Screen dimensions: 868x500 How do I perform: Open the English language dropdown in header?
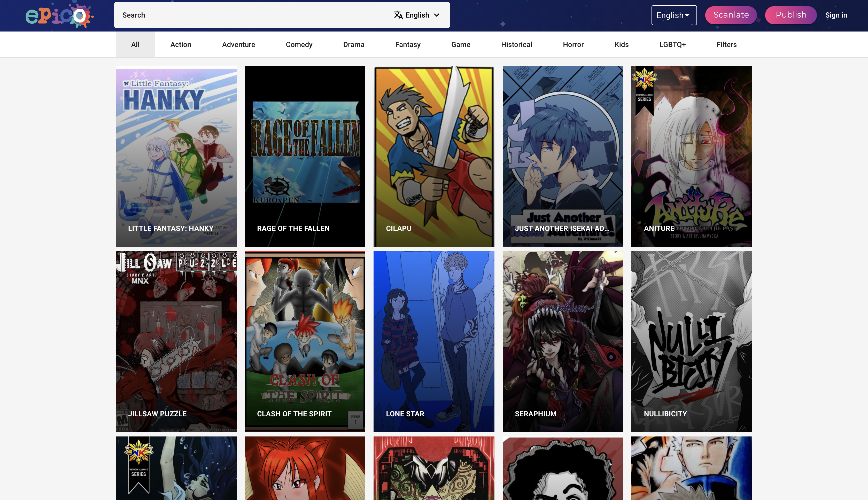673,15
